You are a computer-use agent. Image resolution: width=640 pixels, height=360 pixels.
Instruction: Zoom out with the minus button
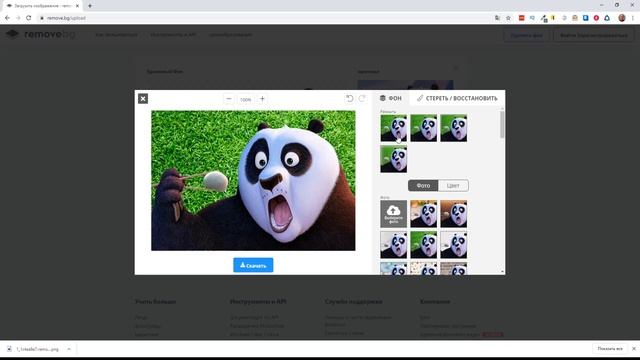pyautogui.click(x=229, y=99)
